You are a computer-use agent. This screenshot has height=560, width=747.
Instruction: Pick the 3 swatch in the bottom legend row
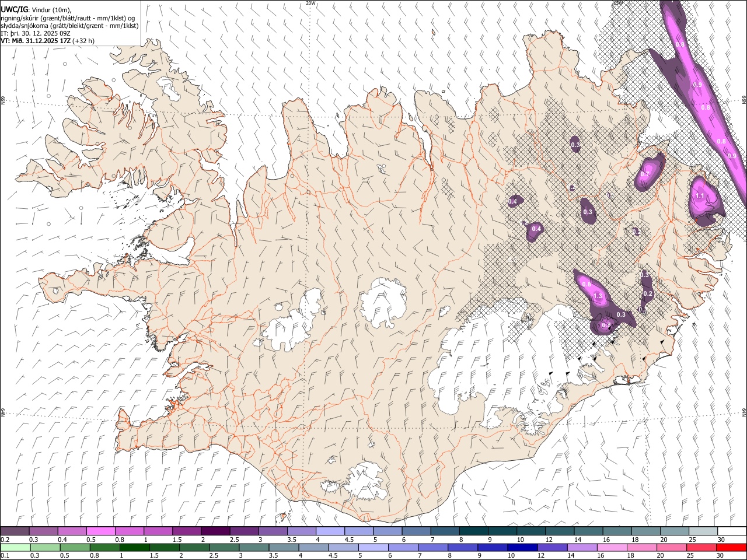click(253, 547)
